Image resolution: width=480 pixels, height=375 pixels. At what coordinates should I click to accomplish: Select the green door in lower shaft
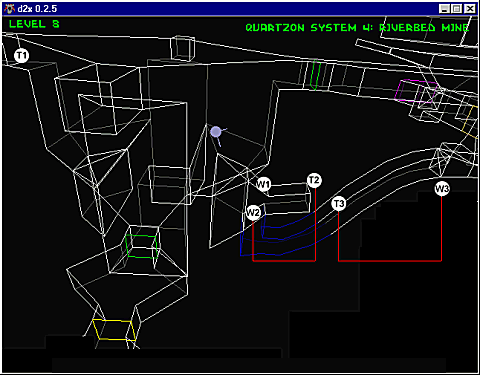click(x=141, y=246)
